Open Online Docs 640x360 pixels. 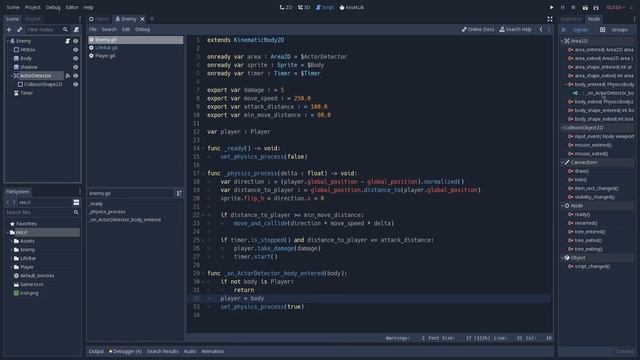click(478, 29)
